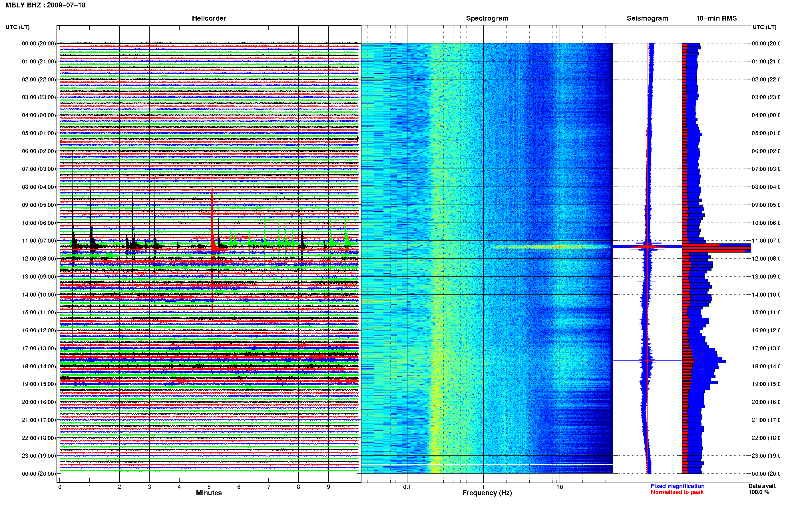Click the MBLY BHZ : 2009-07-18 title
Image resolution: width=812 pixels, height=508 pixels.
(x=45, y=5)
